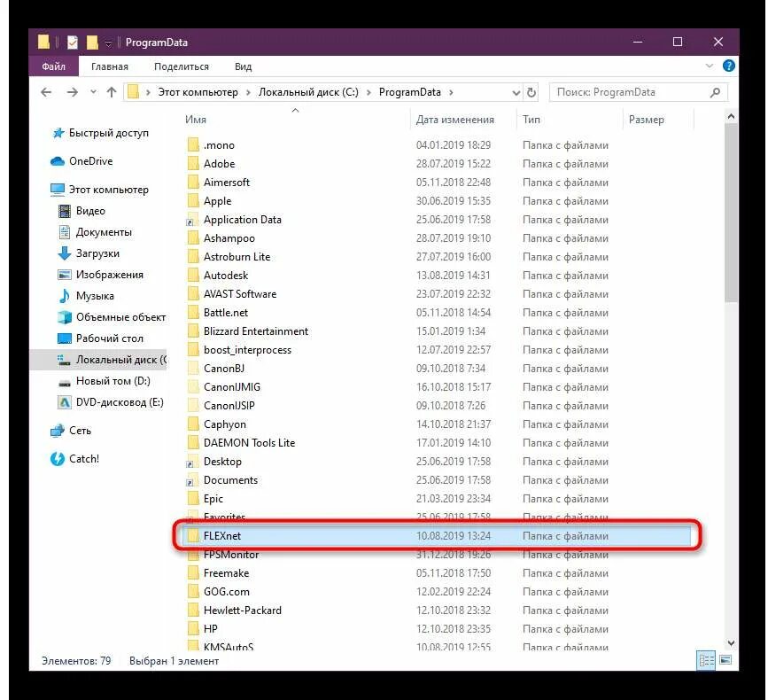
Task: Select DVD-дисковод (E:) in sidebar
Action: [x=120, y=402]
